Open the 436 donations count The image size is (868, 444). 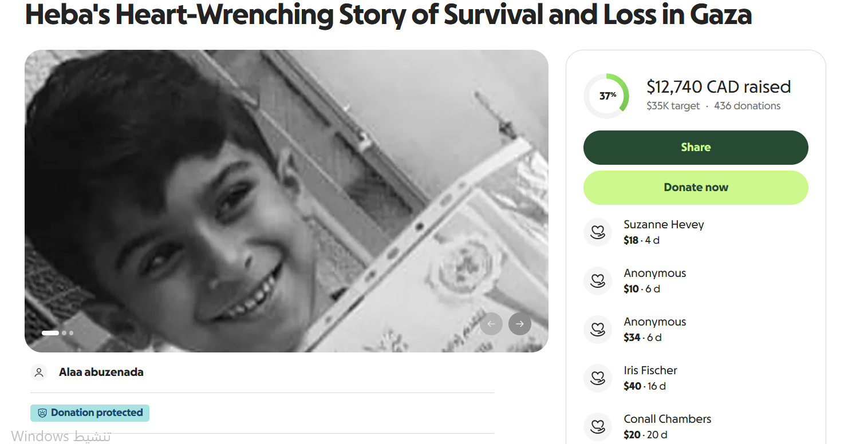(747, 106)
